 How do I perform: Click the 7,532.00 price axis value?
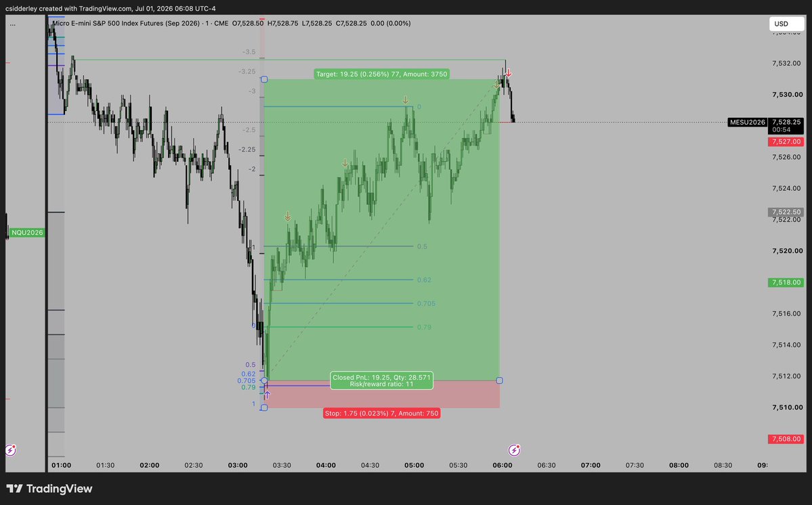[787, 63]
